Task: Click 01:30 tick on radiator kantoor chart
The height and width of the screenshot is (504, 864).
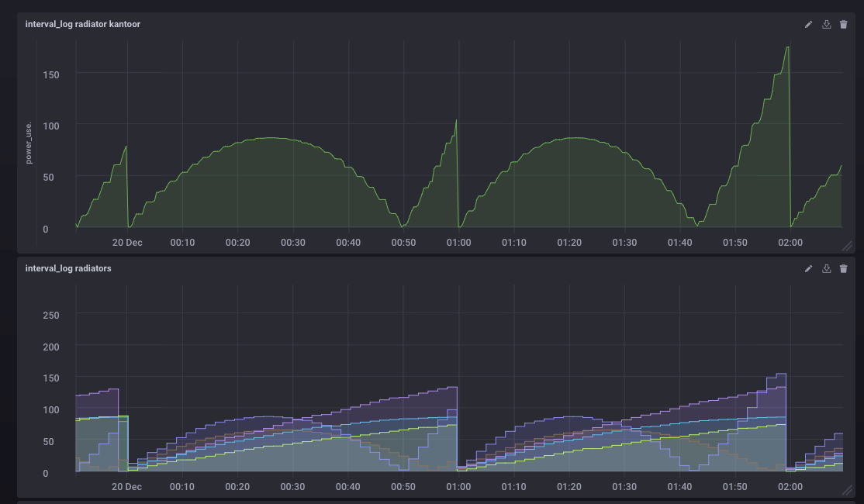Action: coord(624,243)
